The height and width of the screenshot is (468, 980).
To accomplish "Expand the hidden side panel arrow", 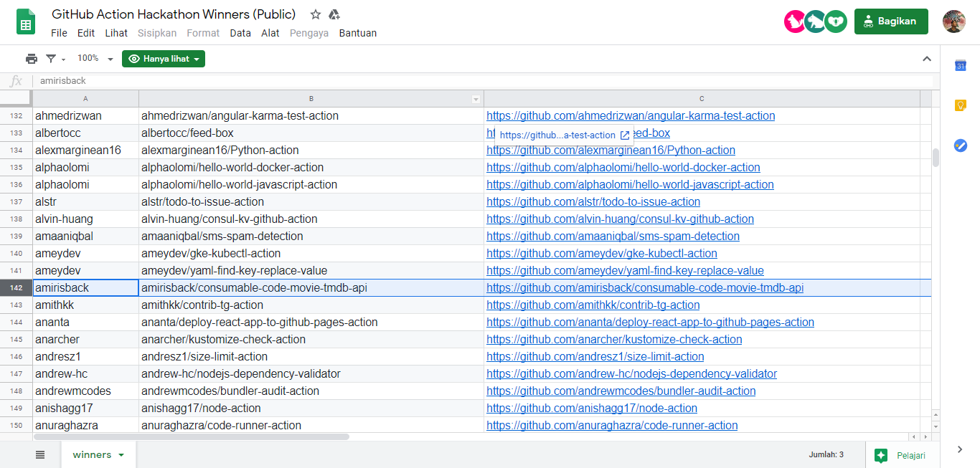I will (x=960, y=449).
